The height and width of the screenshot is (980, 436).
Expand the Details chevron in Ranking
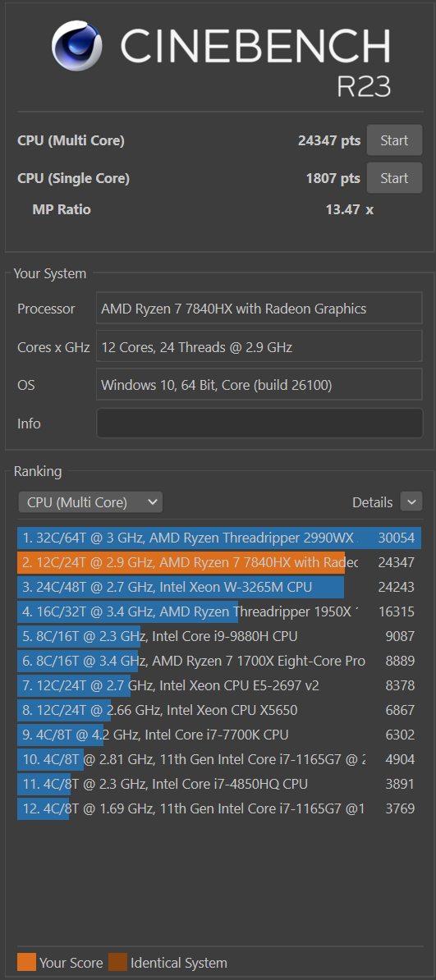411,501
